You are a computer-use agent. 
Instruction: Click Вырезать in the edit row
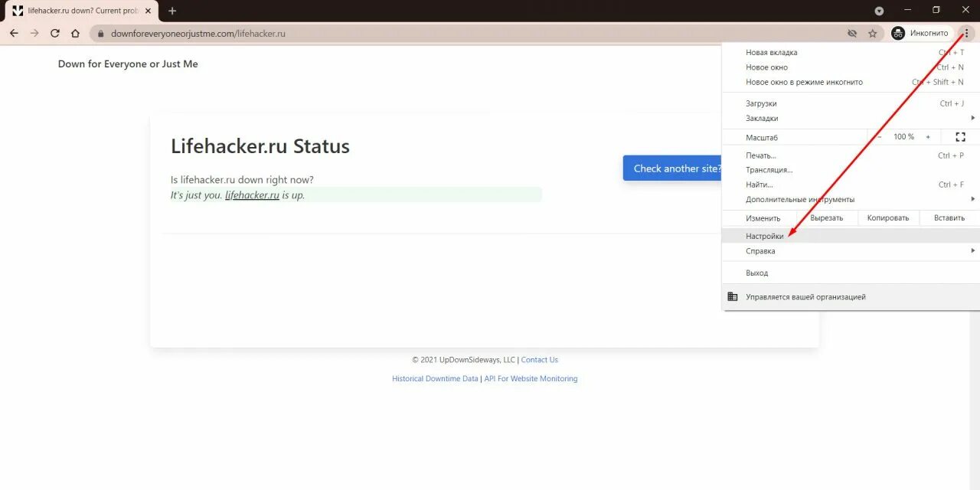[827, 218]
